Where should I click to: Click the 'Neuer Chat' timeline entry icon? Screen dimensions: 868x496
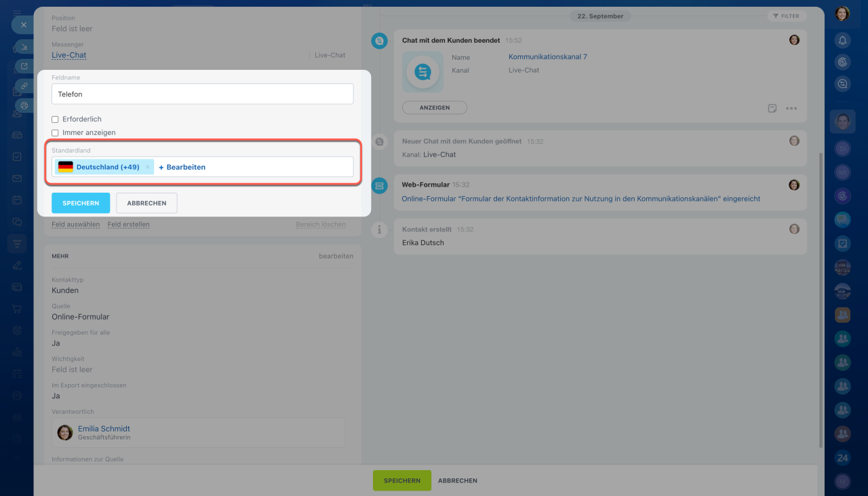click(x=379, y=141)
